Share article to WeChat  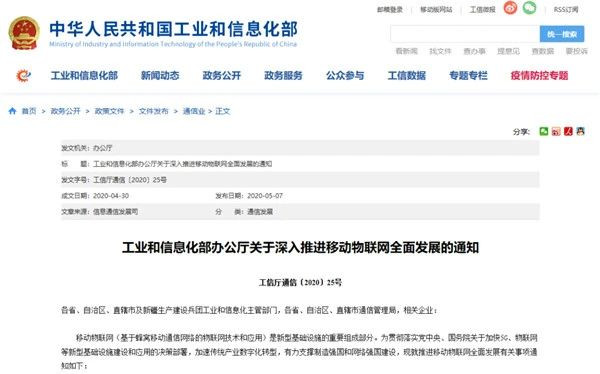544,131
